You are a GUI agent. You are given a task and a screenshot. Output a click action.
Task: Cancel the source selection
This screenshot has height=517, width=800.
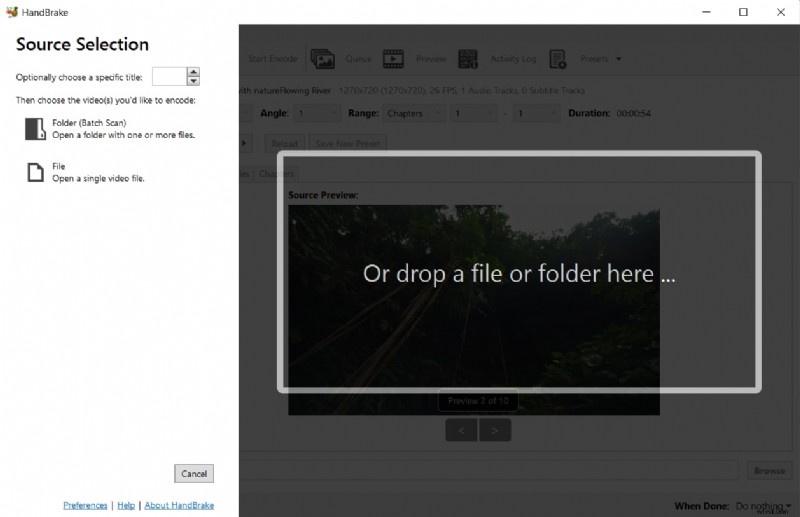[194, 473]
